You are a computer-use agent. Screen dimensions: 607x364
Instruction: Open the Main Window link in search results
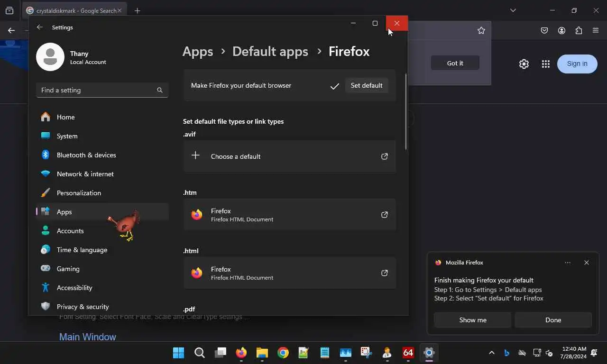pyautogui.click(x=88, y=337)
